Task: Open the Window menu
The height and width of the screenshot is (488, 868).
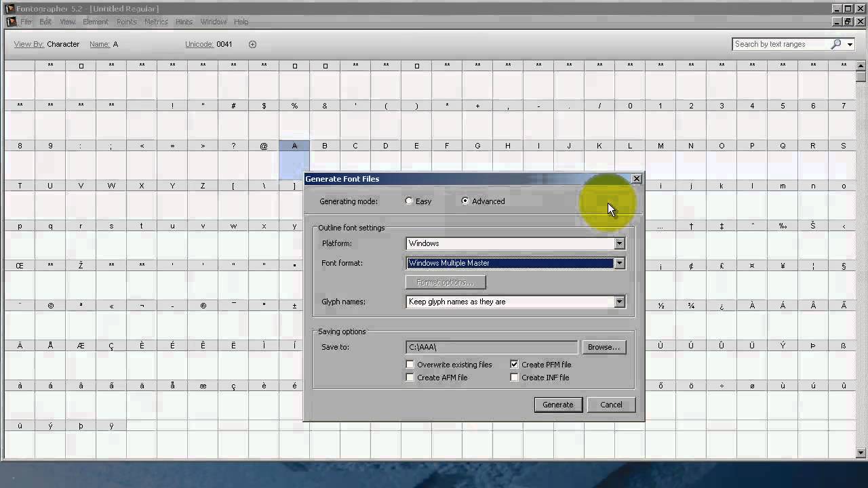Action: click(214, 22)
